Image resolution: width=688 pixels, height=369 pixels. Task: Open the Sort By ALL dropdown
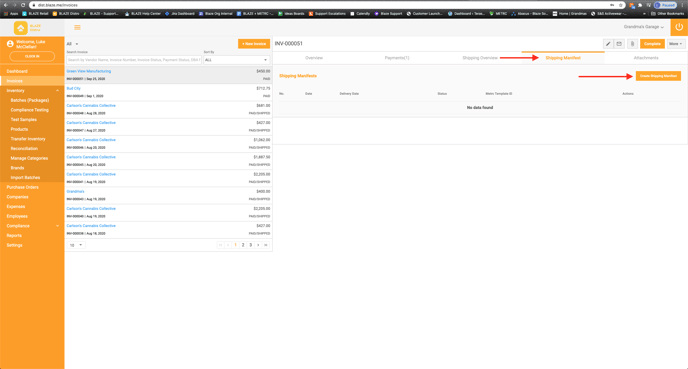tap(236, 60)
